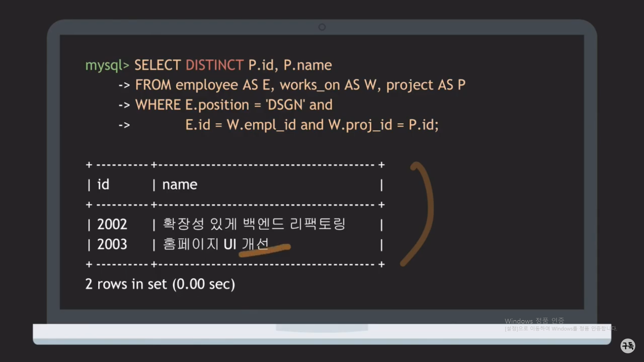644x362 pixels.
Task: Click the '2 rows in set' text
Action: 160,284
